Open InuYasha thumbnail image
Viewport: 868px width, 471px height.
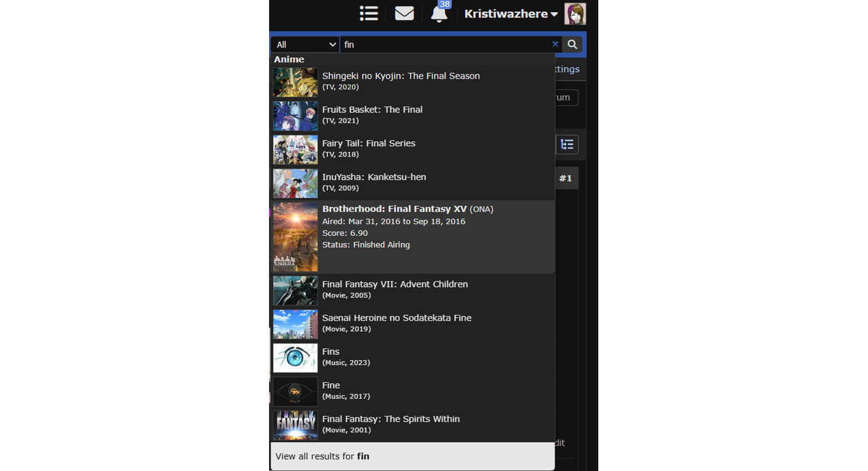(295, 184)
